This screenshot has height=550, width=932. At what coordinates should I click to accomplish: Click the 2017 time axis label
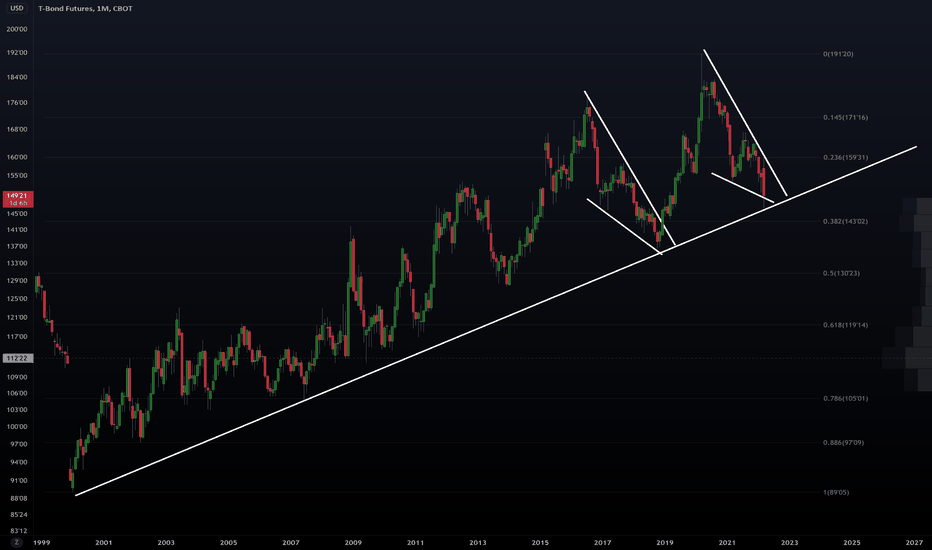tap(603, 543)
